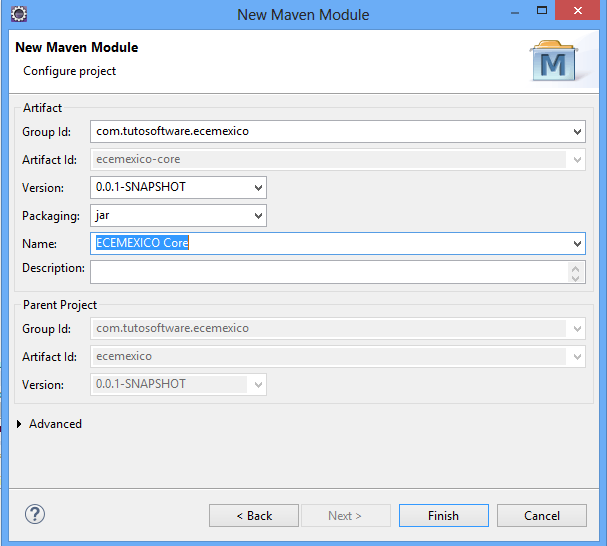This screenshot has width=607, height=546.
Task: Open the Name field dropdown arrow
Action: pos(577,244)
